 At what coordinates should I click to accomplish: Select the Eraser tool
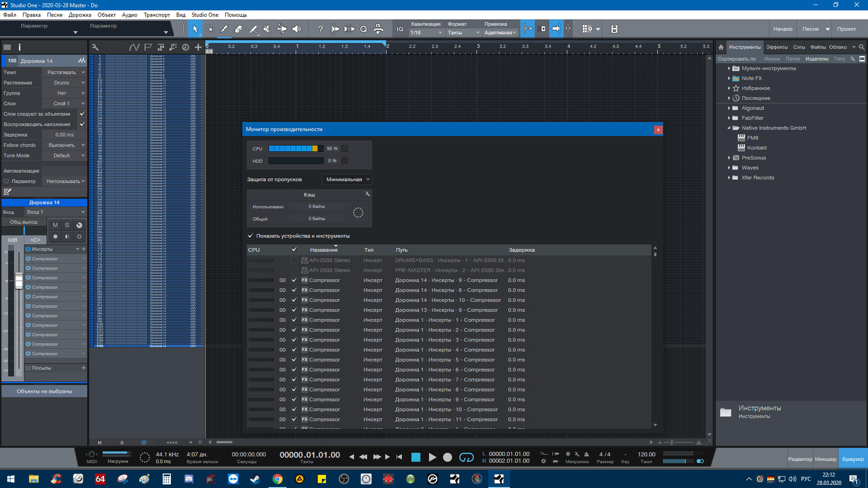pyautogui.click(x=239, y=29)
